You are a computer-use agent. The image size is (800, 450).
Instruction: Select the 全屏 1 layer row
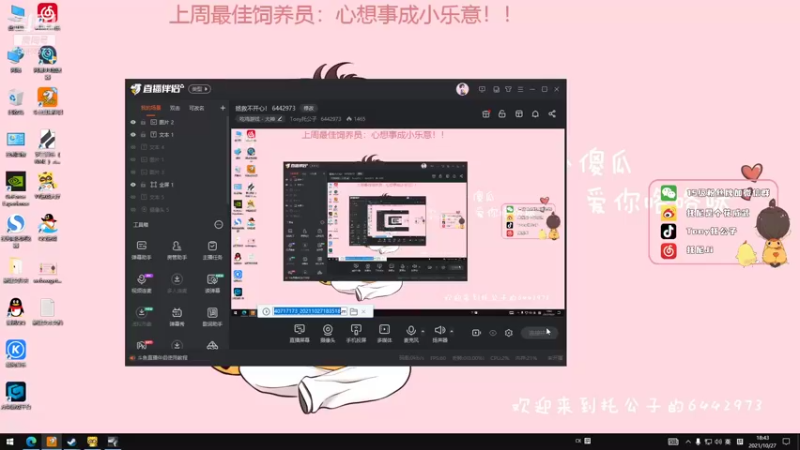[177, 185]
